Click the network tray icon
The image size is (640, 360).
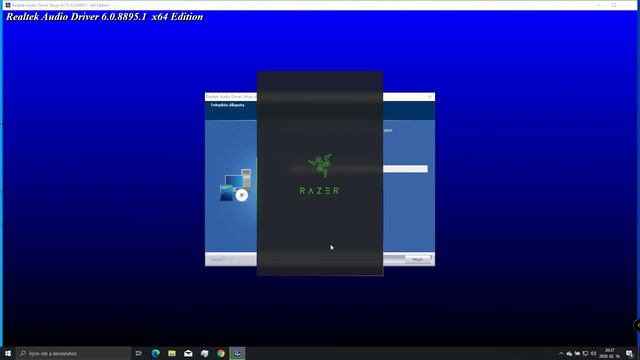click(x=585, y=353)
